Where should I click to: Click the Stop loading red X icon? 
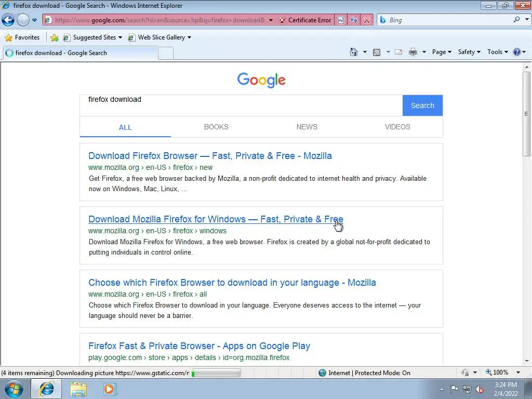(x=366, y=20)
